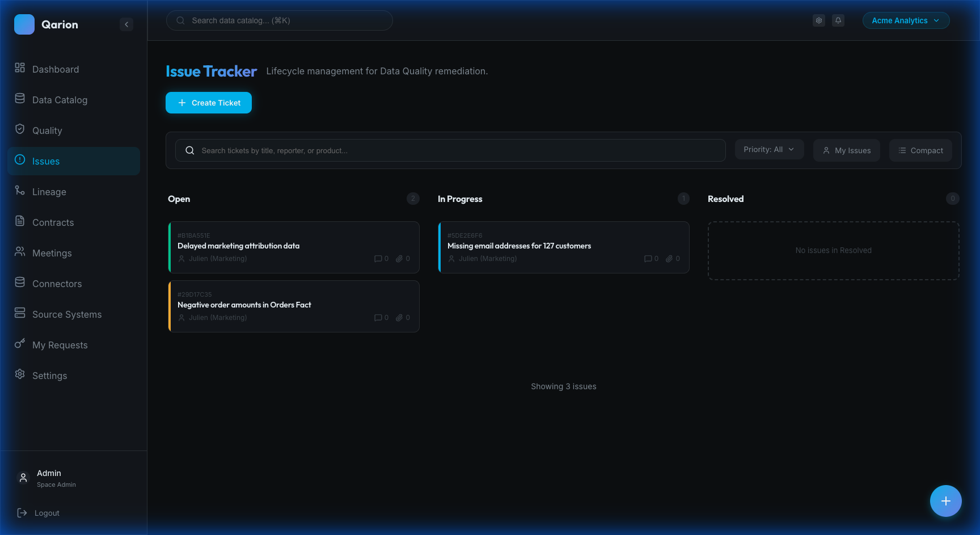Image resolution: width=980 pixels, height=535 pixels.
Task: Navigate to Data Catalog in sidebar
Action: (60, 100)
